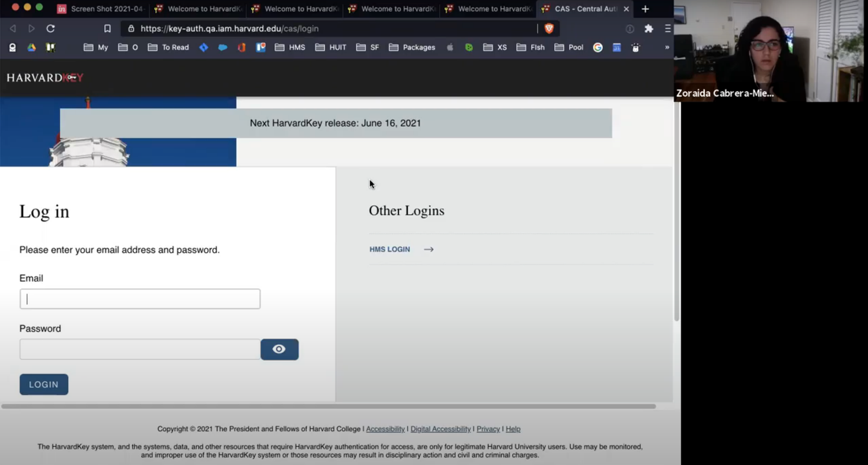Viewport: 868px width, 465px height.
Task: Reload the current page
Action: pos(50,28)
